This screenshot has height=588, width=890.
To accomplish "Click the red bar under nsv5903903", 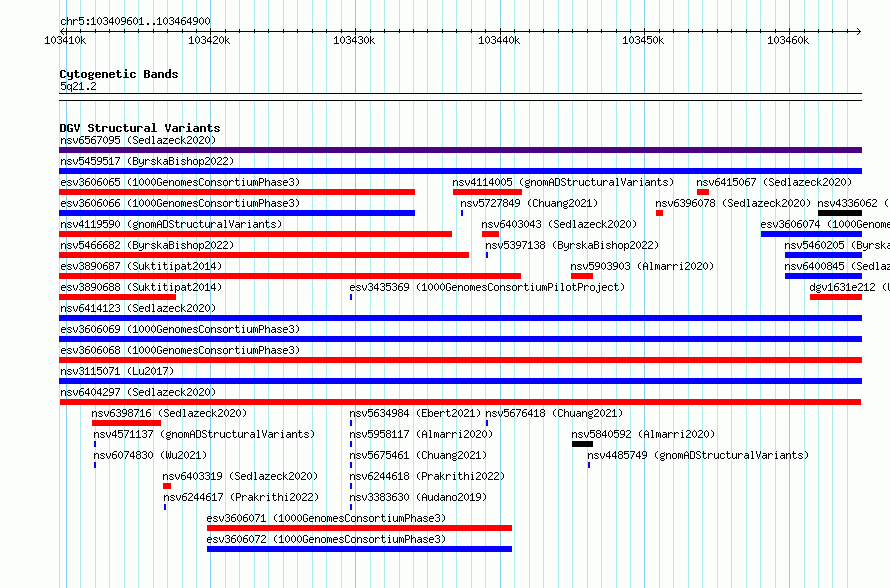I will point(582,276).
